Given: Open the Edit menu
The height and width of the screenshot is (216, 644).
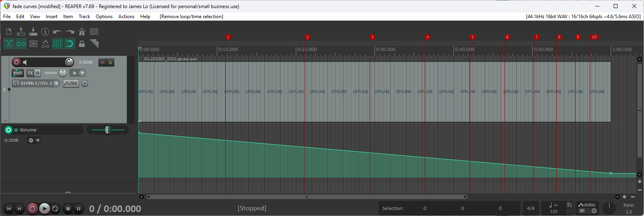Looking at the screenshot, I should [20, 17].
